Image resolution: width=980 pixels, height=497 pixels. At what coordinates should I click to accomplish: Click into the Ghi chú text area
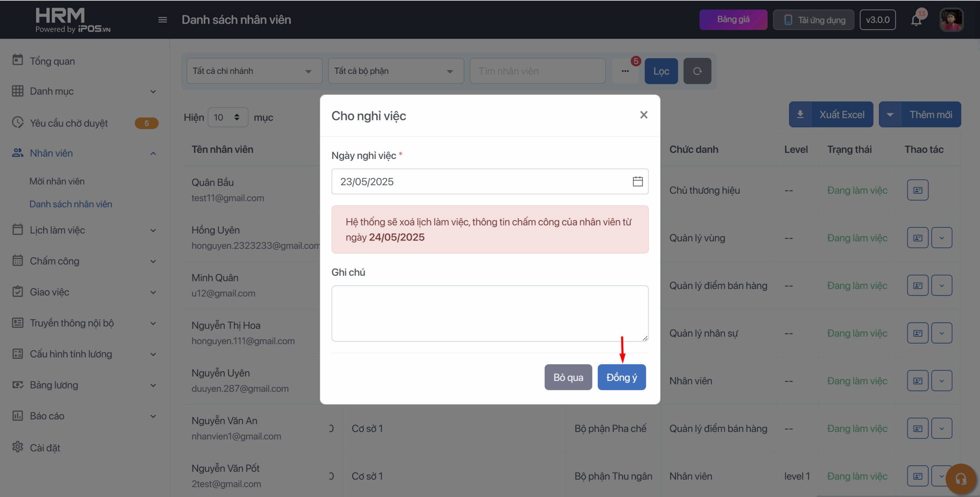(490, 313)
